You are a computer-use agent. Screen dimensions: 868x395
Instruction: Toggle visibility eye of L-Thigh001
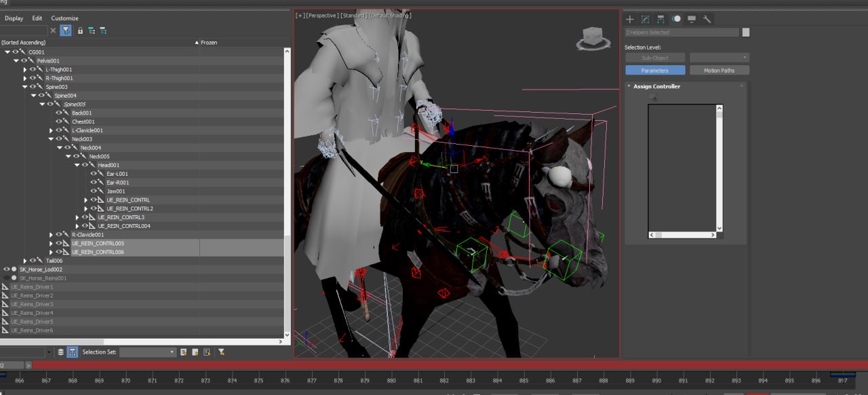click(33, 69)
